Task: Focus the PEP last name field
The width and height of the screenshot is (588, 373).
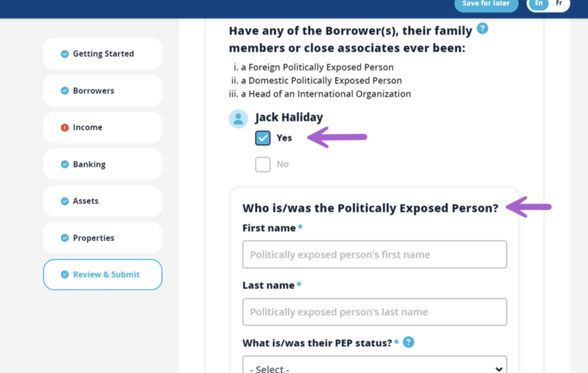Action: [374, 312]
